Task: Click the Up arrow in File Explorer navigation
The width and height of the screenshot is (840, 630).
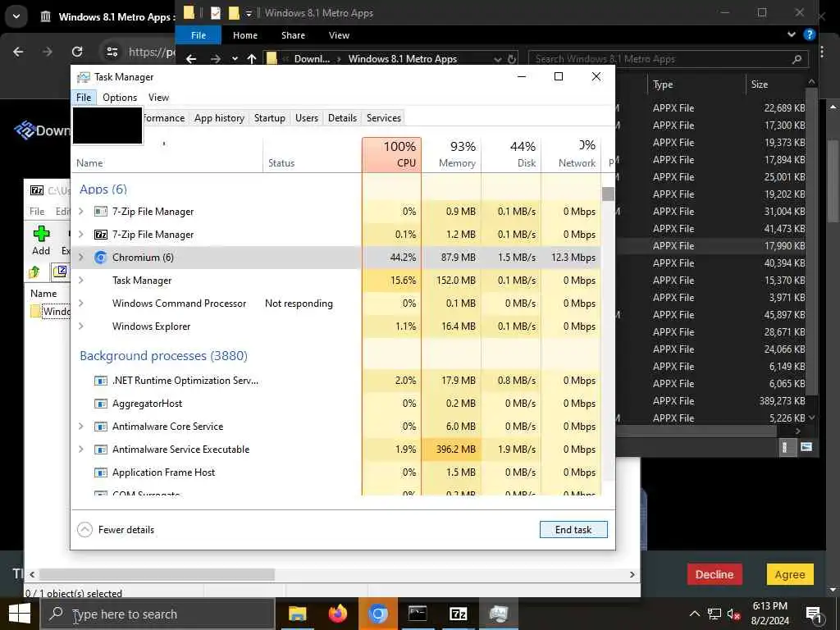Action: [252, 59]
